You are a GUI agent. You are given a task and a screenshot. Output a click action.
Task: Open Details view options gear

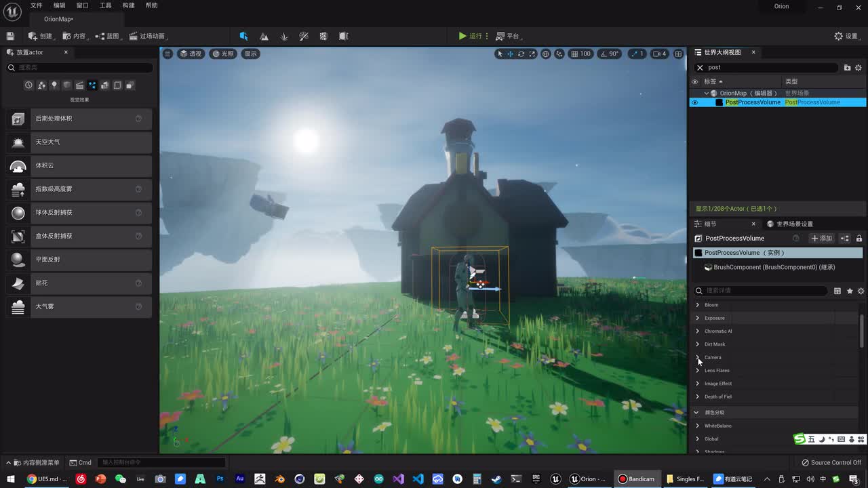pos(861,291)
